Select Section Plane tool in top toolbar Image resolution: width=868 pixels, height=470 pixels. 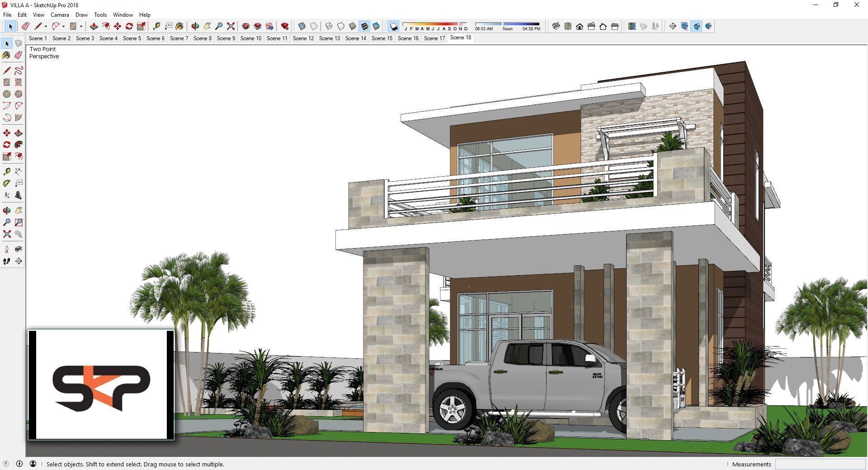pos(673,26)
